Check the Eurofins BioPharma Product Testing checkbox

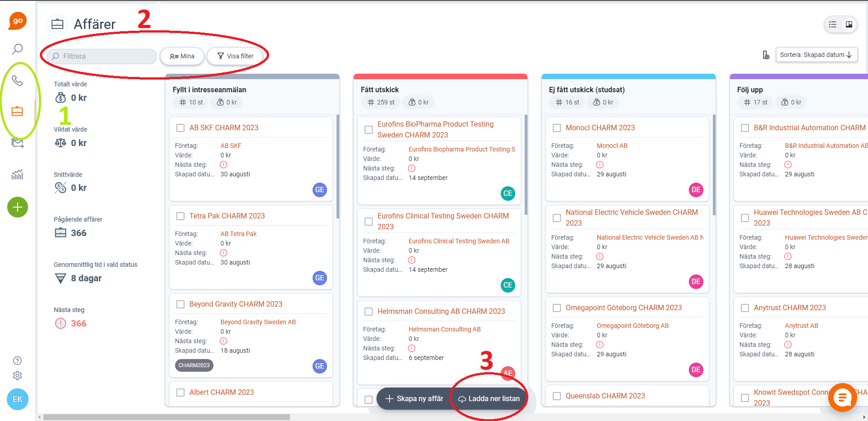369,130
